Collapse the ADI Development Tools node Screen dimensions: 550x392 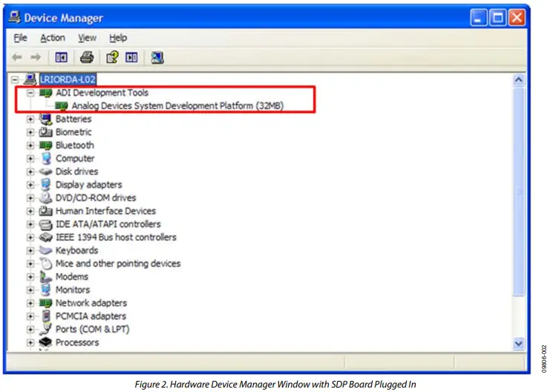[30, 93]
